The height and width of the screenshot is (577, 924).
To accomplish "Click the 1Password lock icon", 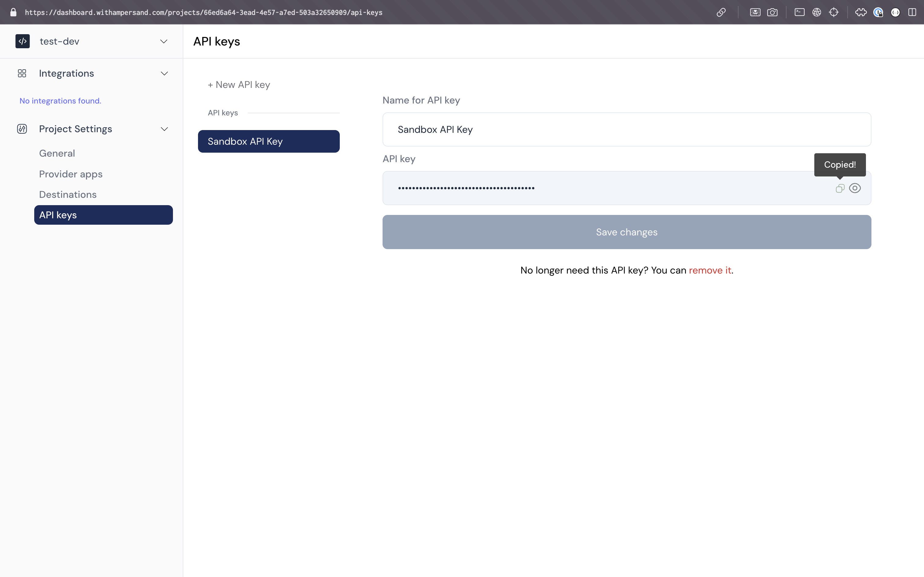I will (878, 12).
